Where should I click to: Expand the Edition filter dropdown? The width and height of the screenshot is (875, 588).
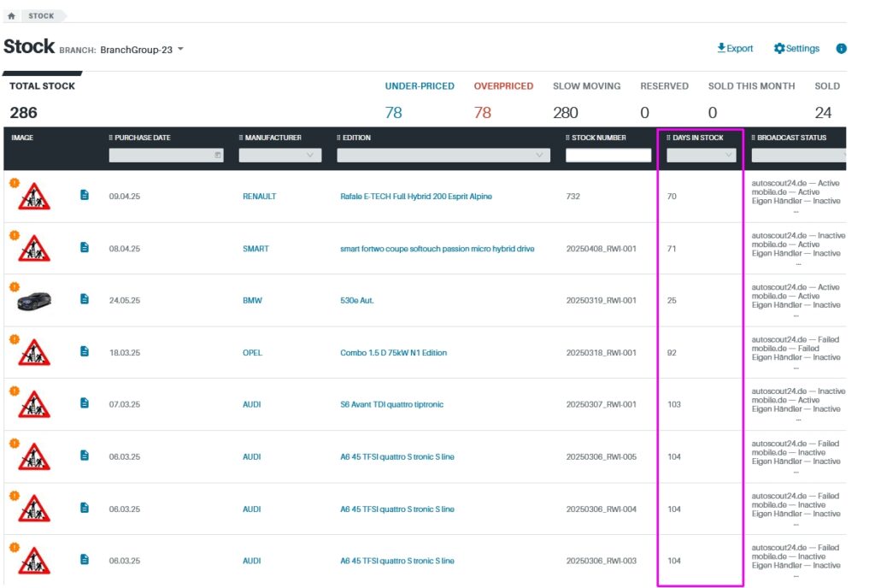443,156
